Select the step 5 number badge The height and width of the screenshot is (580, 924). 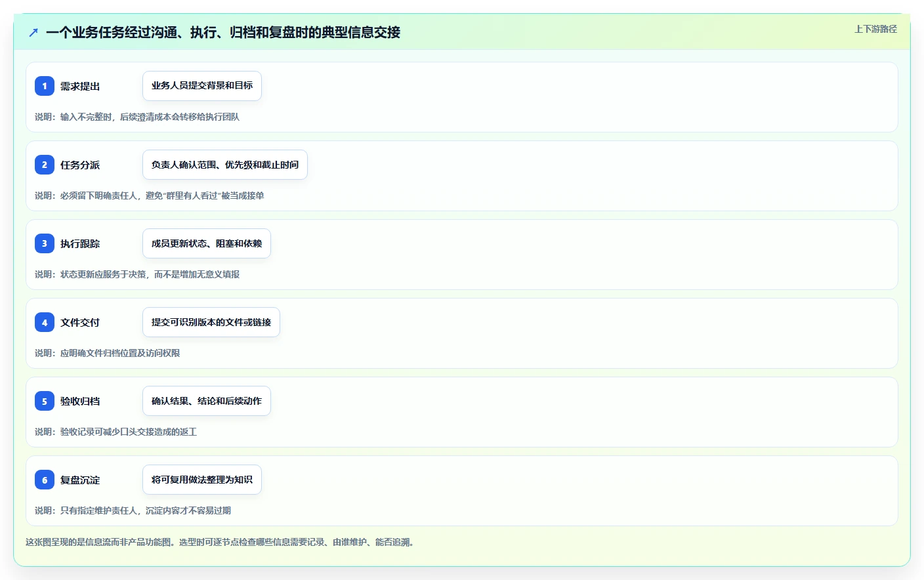point(45,401)
